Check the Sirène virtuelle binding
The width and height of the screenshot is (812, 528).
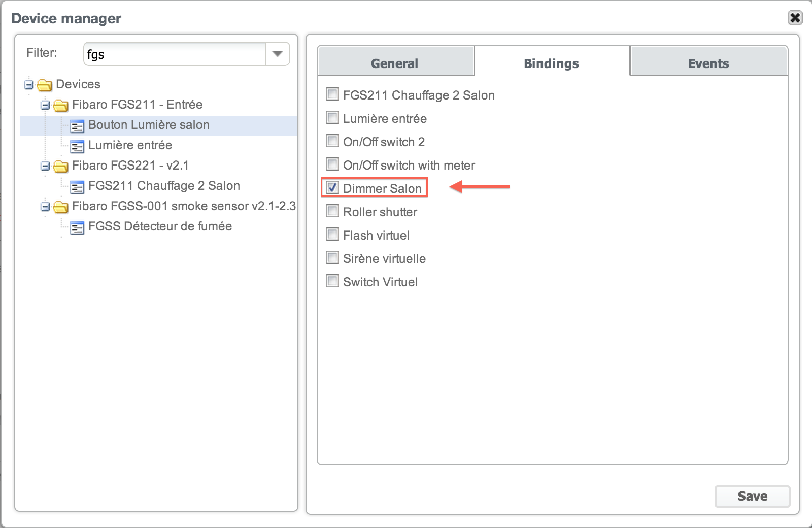pos(332,257)
